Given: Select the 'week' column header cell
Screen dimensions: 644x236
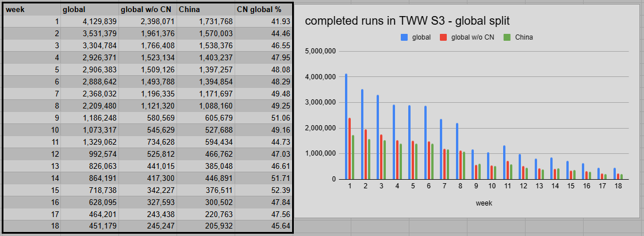Looking at the screenshot, I should tap(32, 9).
